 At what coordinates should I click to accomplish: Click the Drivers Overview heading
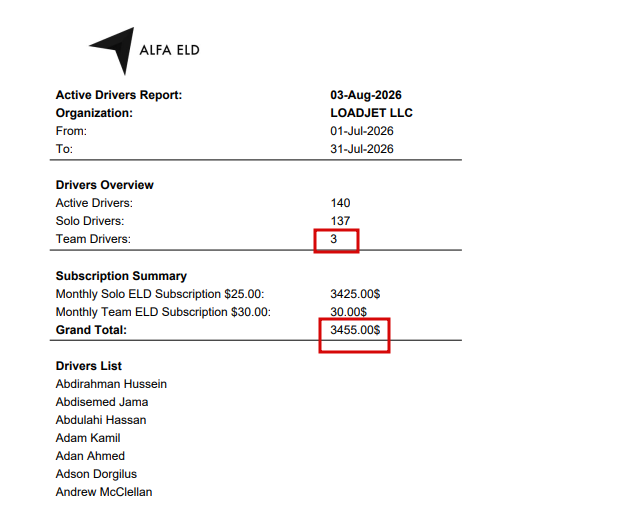coord(104,185)
